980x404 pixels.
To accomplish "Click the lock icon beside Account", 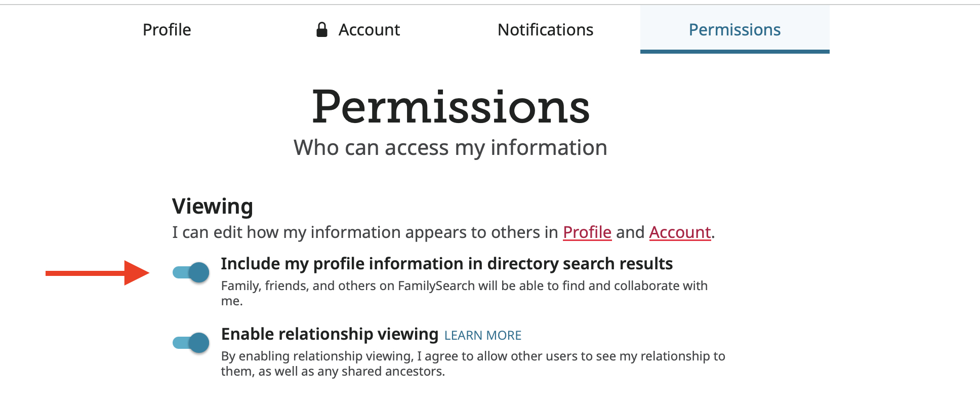I will pos(321,30).
